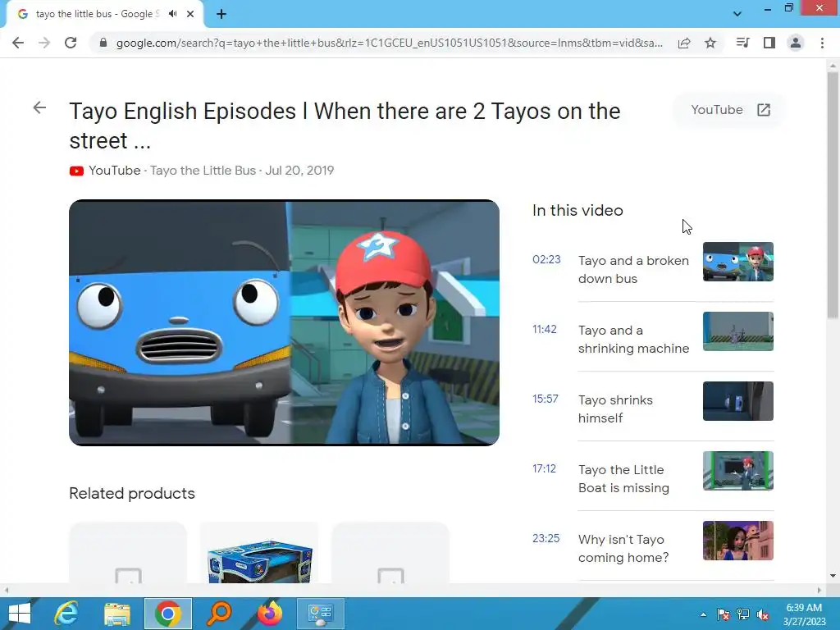
Task: Click the Action Center flag tray icon
Action: point(723,614)
